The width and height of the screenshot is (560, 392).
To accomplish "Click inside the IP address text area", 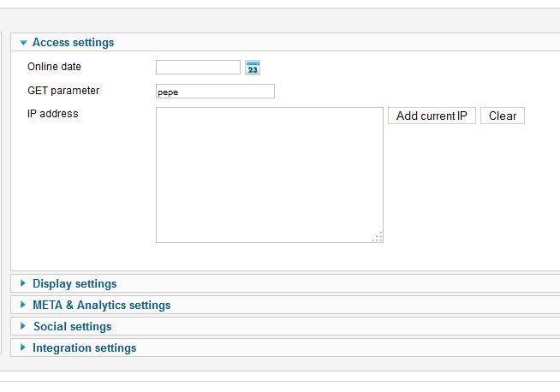I will tap(270, 175).
